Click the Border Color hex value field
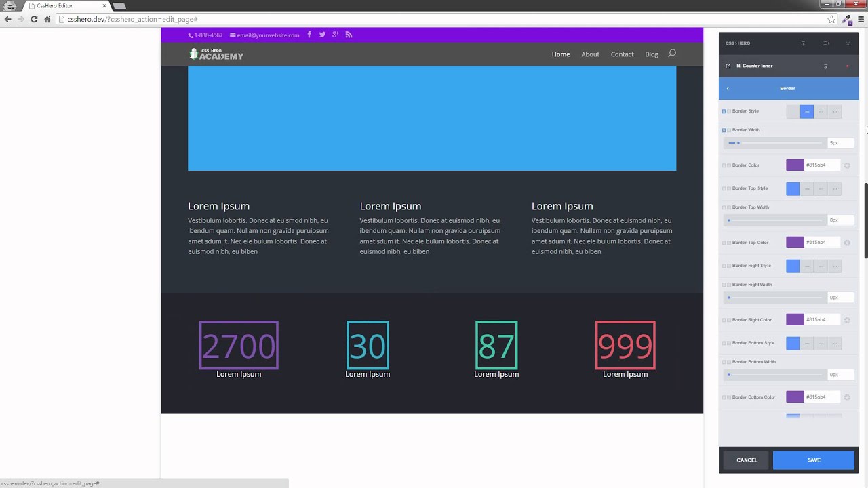 point(822,165)
